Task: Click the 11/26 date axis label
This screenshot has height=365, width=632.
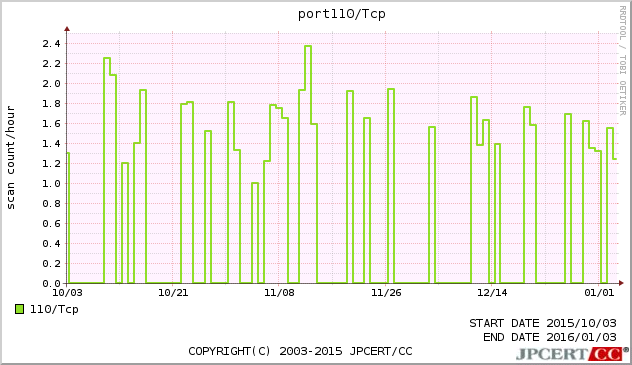Action: [386, 292]
